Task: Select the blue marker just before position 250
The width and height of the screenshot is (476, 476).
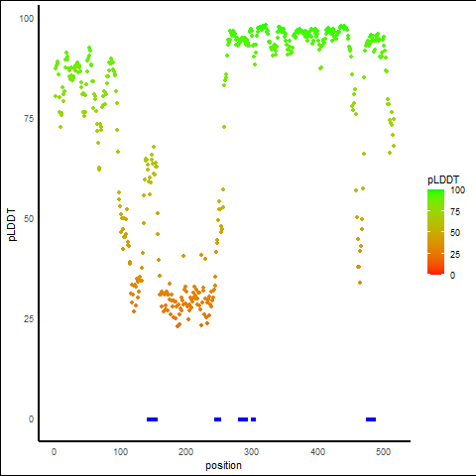Action: 217,419
